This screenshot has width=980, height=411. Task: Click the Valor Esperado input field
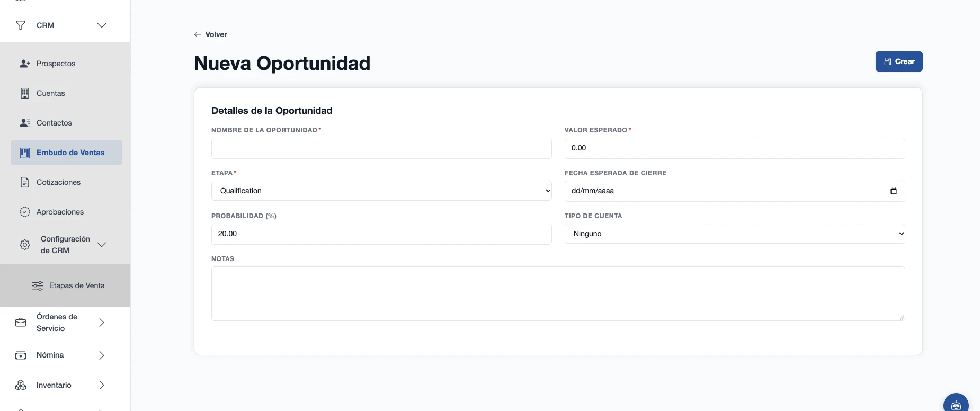click(x=735, y=148)
